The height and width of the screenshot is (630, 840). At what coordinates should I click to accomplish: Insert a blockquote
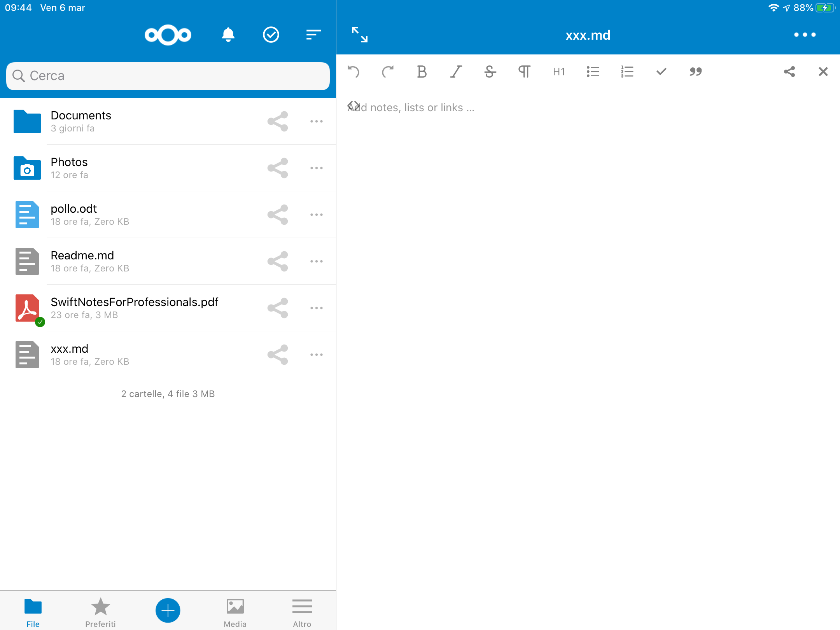pyautogui.click(x=696, y=72)
